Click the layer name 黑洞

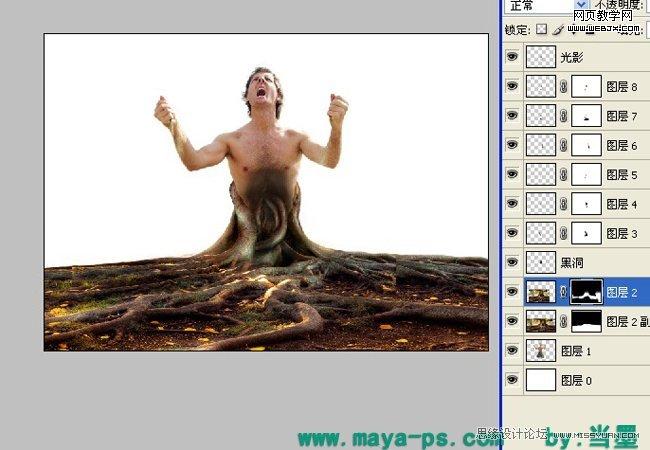tap(572, 263)
